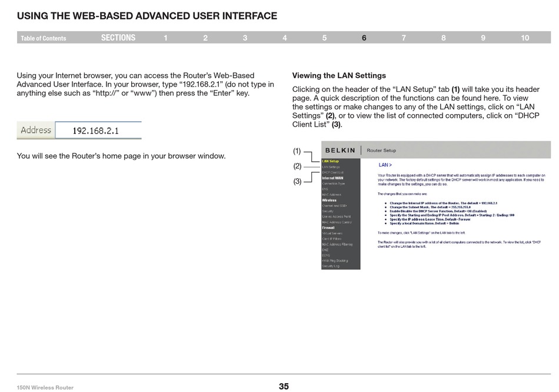Select current section 6 in header

coord(364,38)
